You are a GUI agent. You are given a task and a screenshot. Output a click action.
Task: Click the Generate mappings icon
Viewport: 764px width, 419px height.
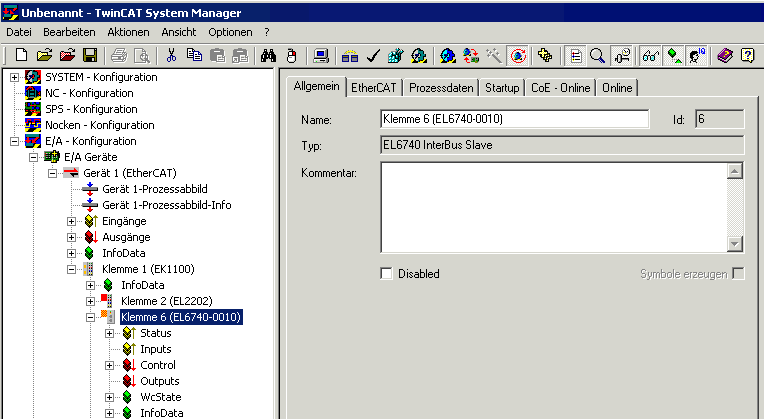[350, 56]
